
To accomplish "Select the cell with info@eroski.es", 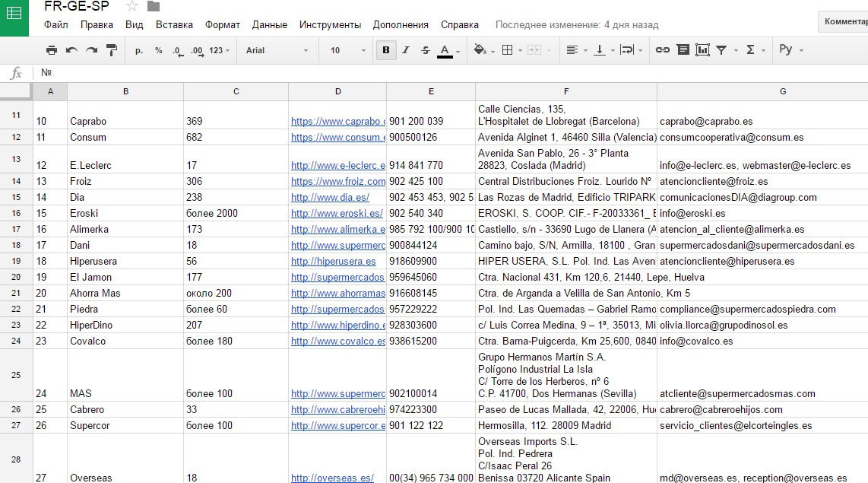I will click(762, 213).
